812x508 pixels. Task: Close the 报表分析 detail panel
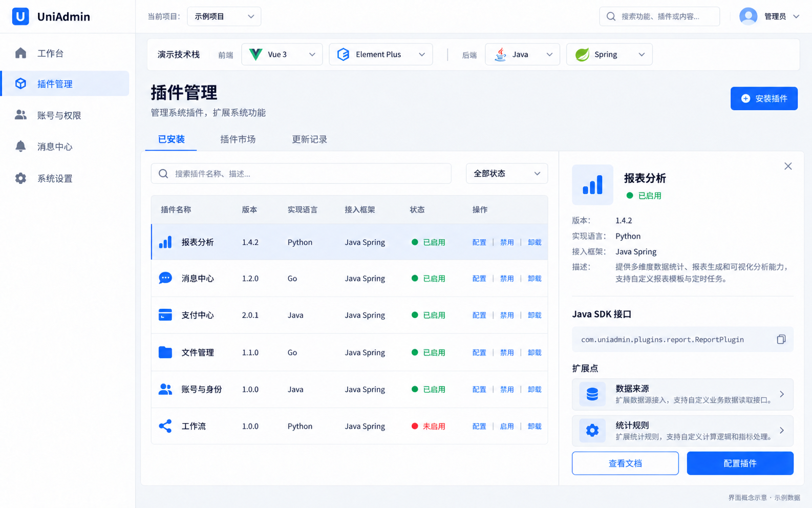[788, 166]
